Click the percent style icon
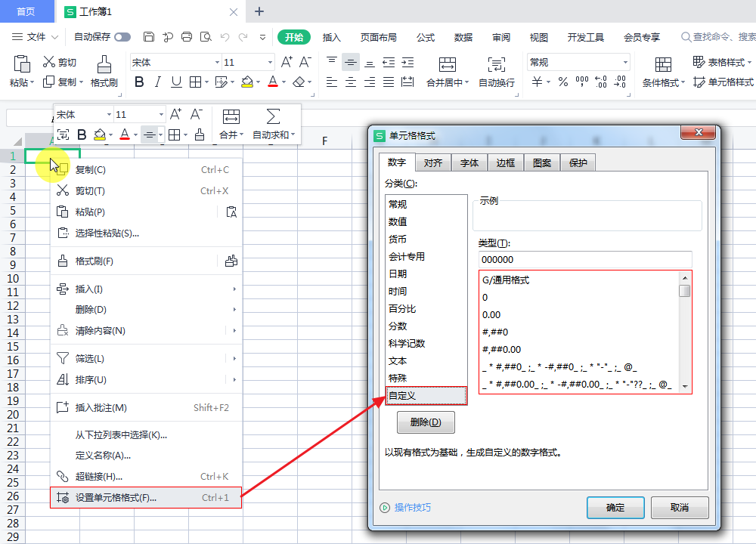Viewport: 756px width, 544px height. click(562, 82)
